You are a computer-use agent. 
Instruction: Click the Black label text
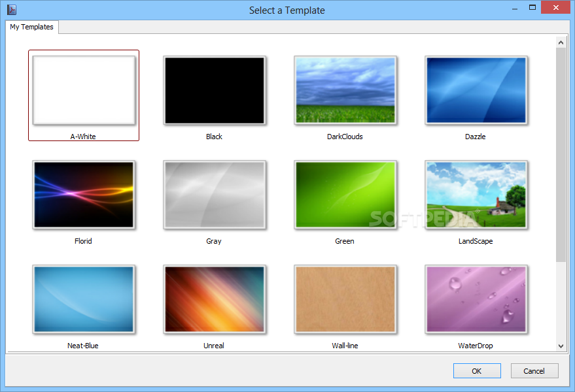(214, 137)
